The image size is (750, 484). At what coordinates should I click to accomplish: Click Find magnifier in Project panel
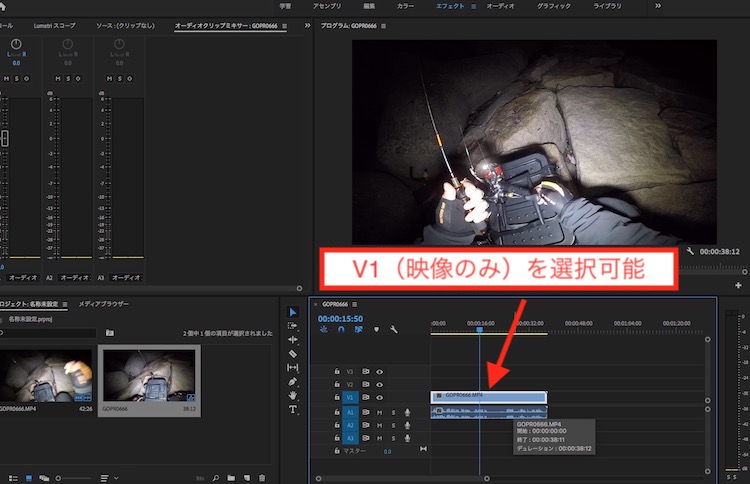(x=216, y=478)
